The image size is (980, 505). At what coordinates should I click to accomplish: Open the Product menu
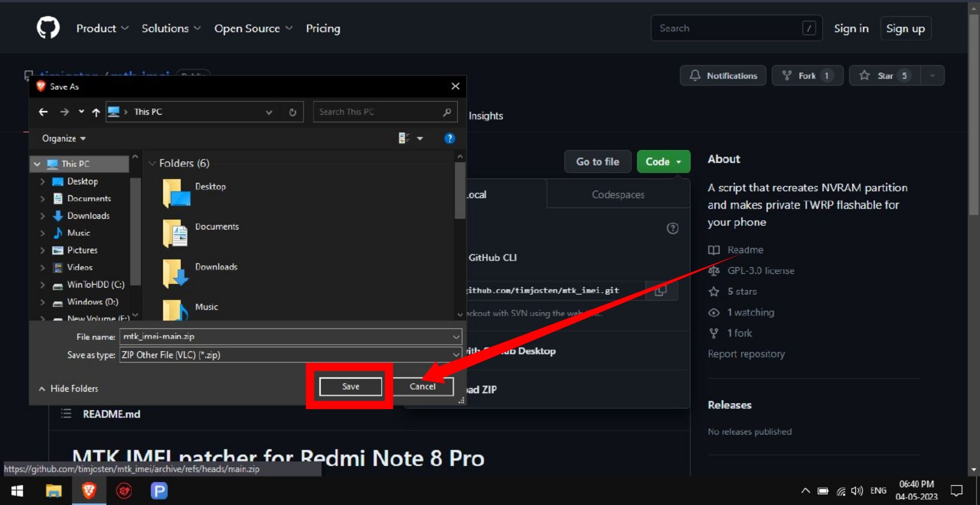tap(102, 29)
